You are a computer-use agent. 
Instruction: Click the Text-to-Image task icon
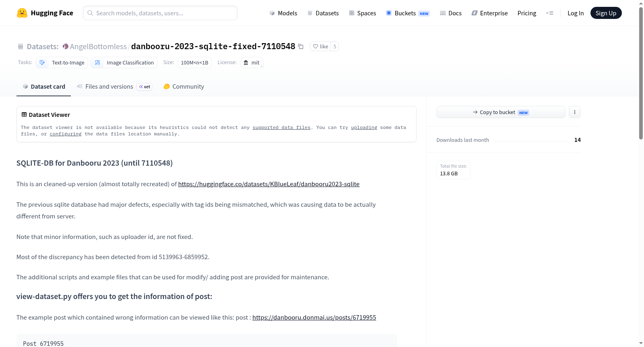click(42, 62)
